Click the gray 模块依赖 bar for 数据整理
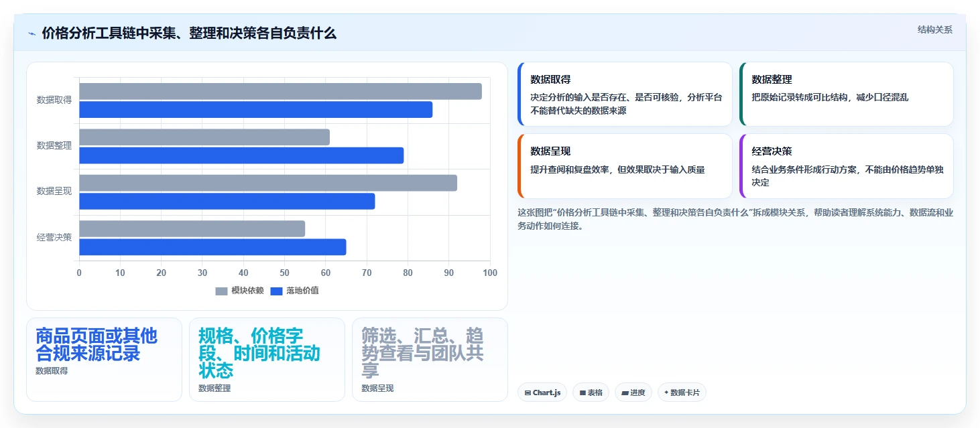 204,137
